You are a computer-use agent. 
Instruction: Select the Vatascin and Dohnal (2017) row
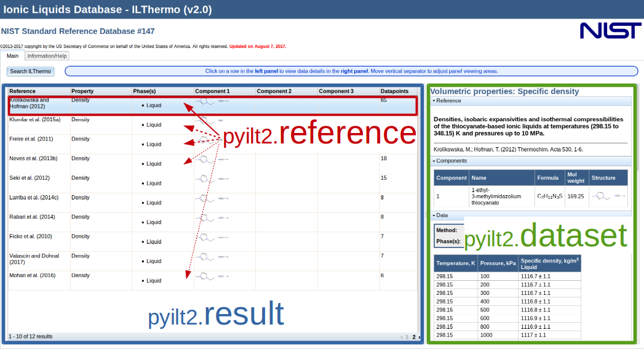click(213, 260)
